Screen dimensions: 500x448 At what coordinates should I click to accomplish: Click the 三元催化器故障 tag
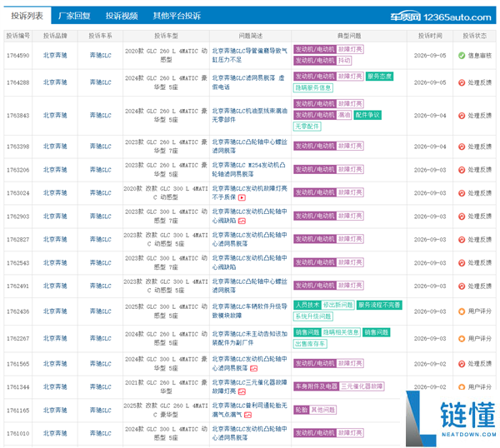pos(362,386)
